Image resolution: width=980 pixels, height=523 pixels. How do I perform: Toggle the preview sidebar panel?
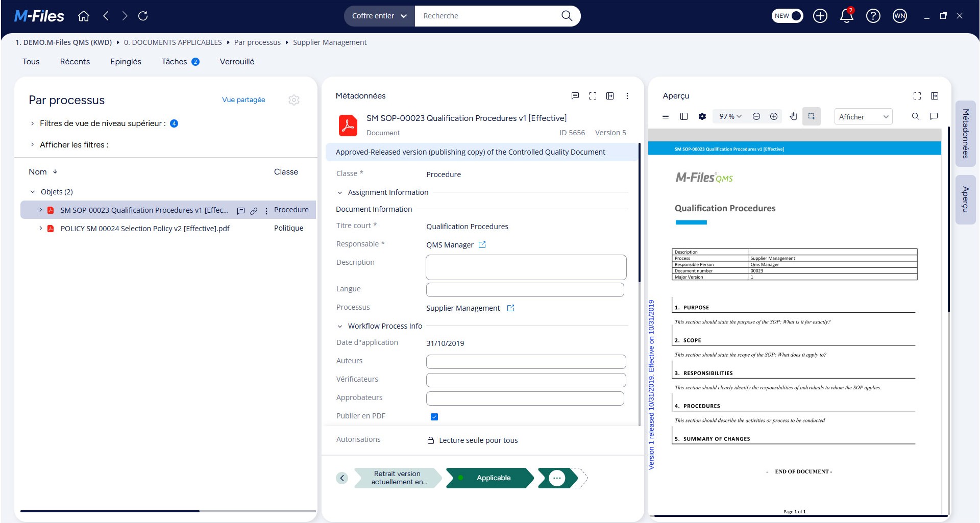[684, 117]
